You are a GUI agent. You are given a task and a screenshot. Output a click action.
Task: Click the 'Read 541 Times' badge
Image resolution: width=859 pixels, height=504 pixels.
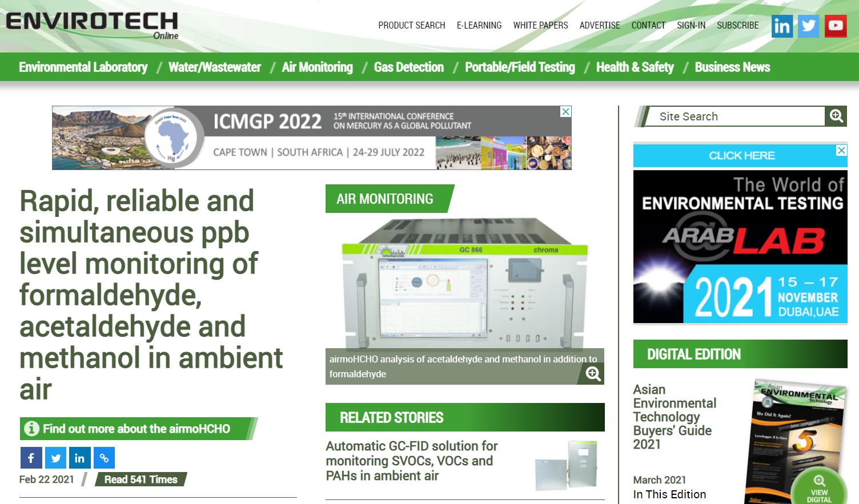coord(141,479)
